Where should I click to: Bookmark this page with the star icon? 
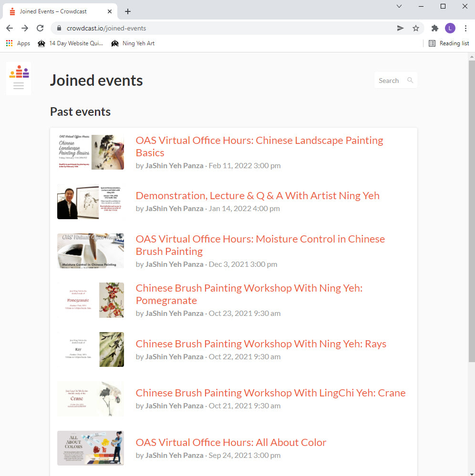tap(416, 28)
